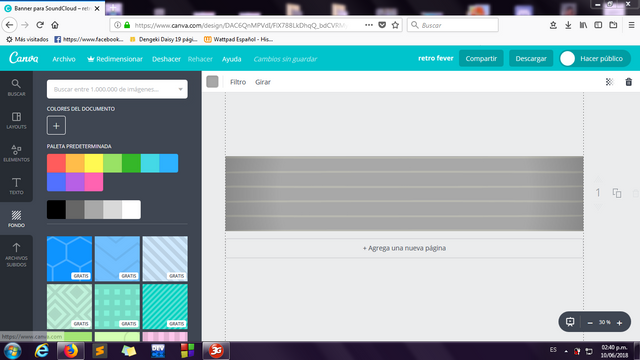
Task: Open browser library icon
Action: point(583,25)
